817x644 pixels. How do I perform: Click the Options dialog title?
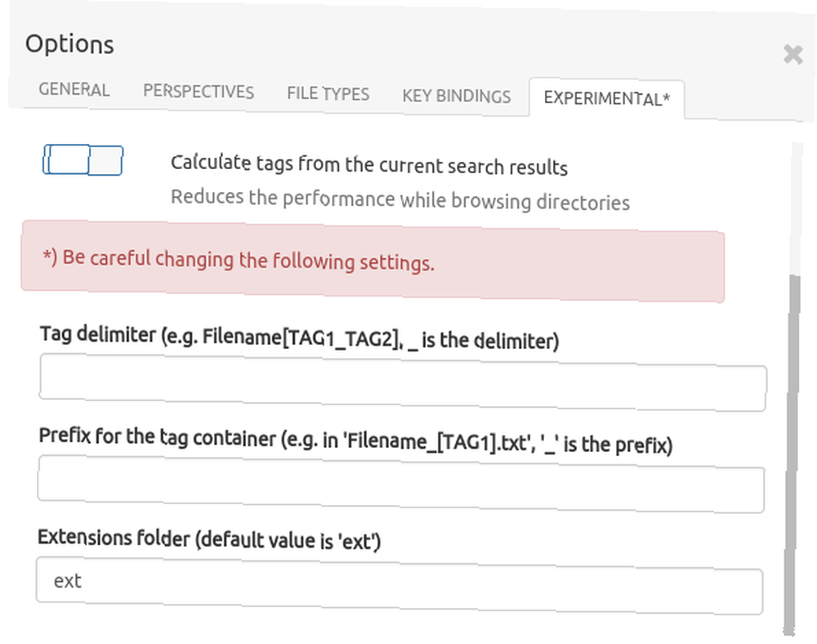(69, 44)
